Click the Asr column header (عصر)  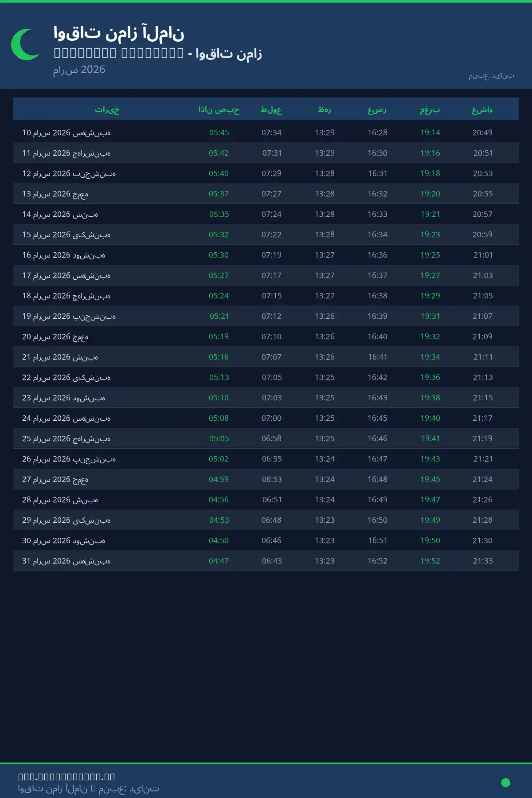point(377,110)
